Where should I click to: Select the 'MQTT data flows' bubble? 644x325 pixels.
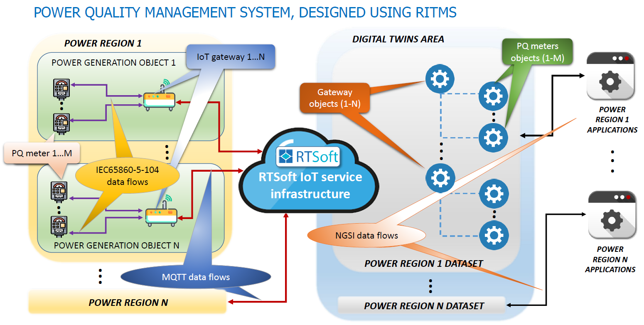196,277
